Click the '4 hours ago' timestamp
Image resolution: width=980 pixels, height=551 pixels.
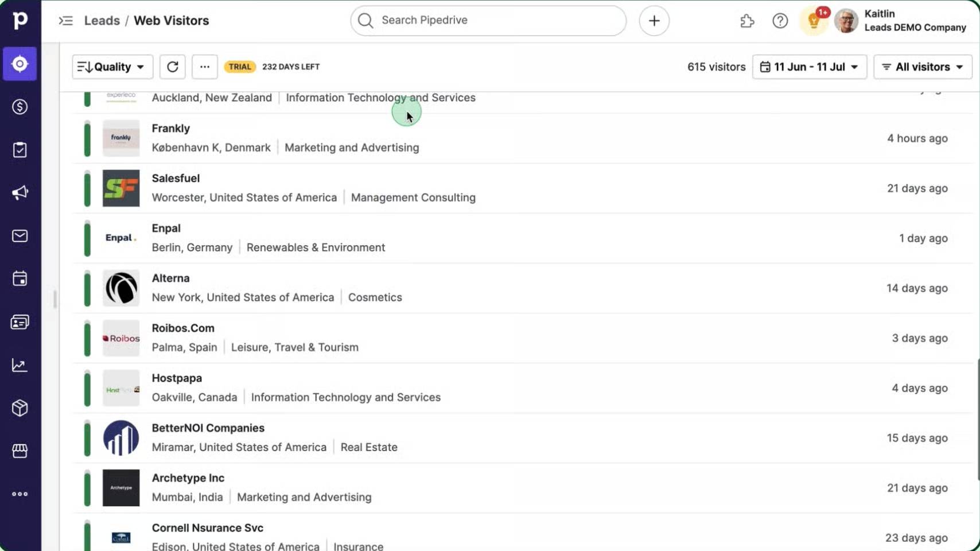tap(917, 138)
